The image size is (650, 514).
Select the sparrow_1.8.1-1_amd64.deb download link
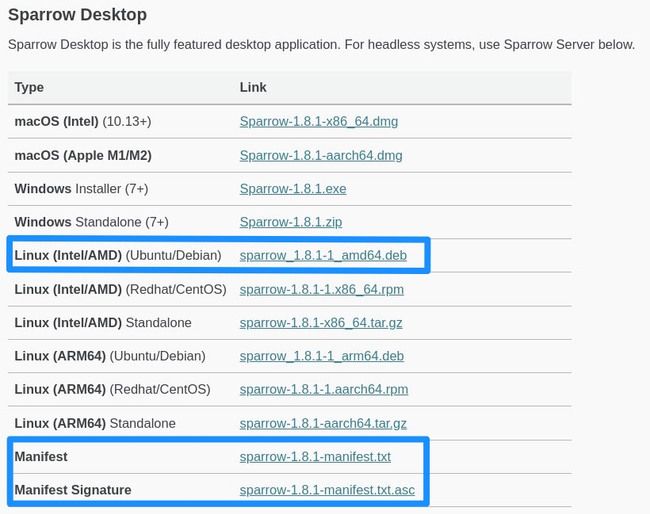pyautogui.click(x=323, y=256)
